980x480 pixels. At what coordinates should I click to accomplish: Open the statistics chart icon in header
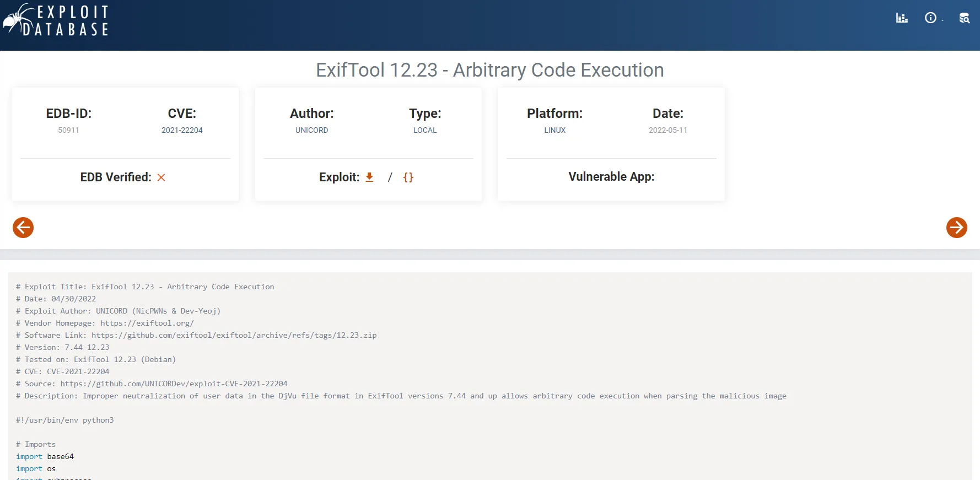pyautogui.click(x=902, y=18)
